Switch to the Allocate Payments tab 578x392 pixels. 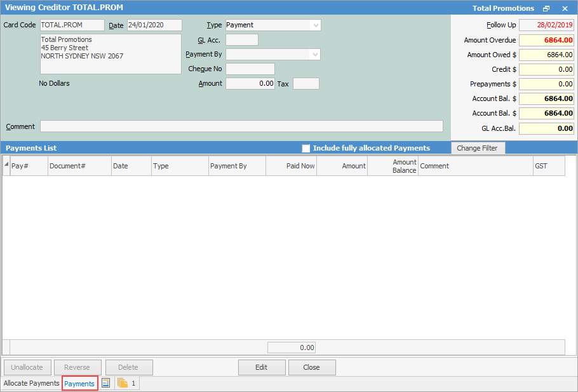tap(32, 383)
